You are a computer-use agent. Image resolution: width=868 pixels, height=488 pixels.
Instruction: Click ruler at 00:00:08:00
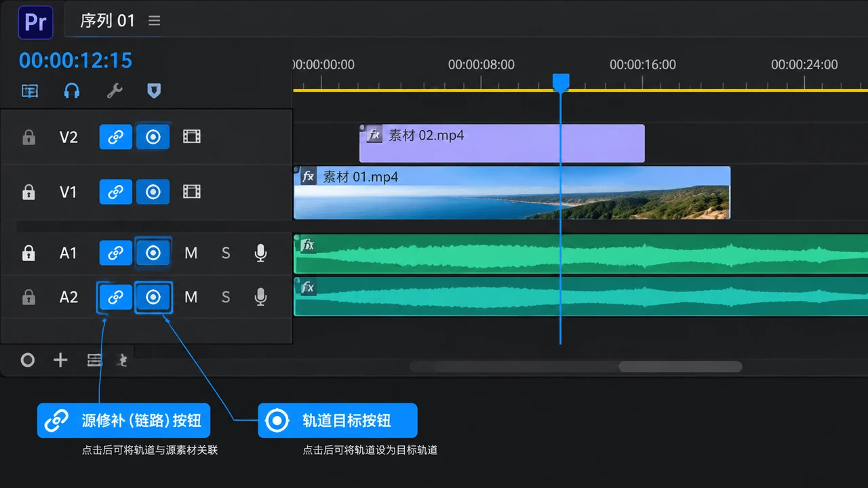pos(481,65)
